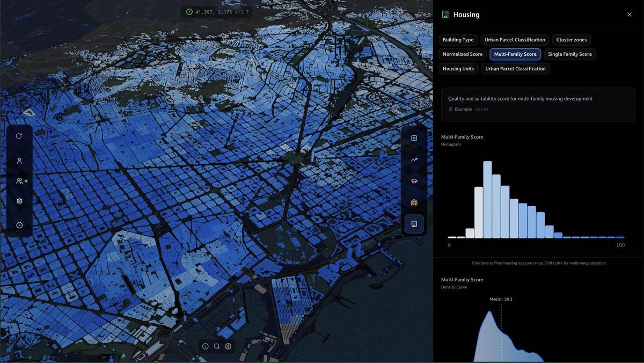
Task: Select the graduation cap education icon
Action: coord(414,181)
